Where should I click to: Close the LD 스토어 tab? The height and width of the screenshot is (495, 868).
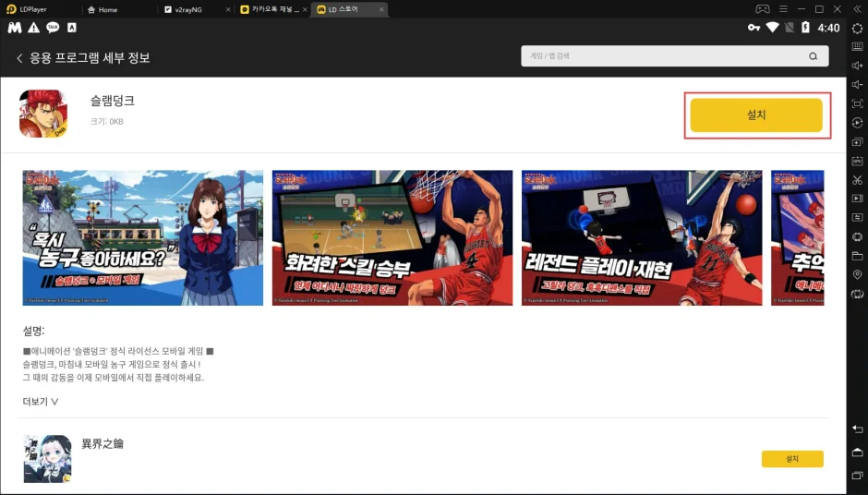[381, 10]
